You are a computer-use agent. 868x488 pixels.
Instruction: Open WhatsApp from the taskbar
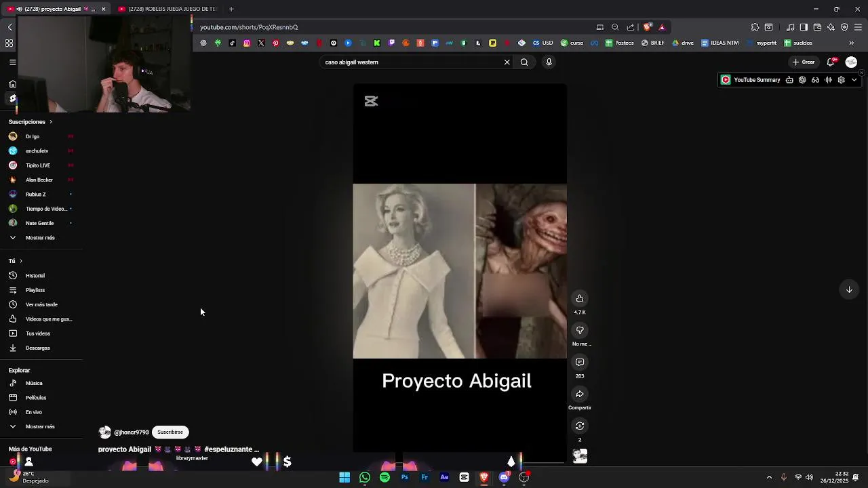click(x=365, y=477)
